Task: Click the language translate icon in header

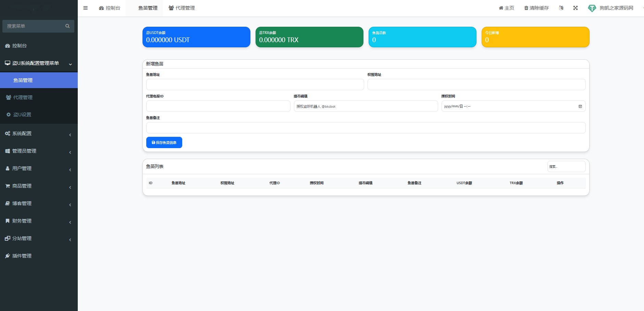Action: click(561, 8)
